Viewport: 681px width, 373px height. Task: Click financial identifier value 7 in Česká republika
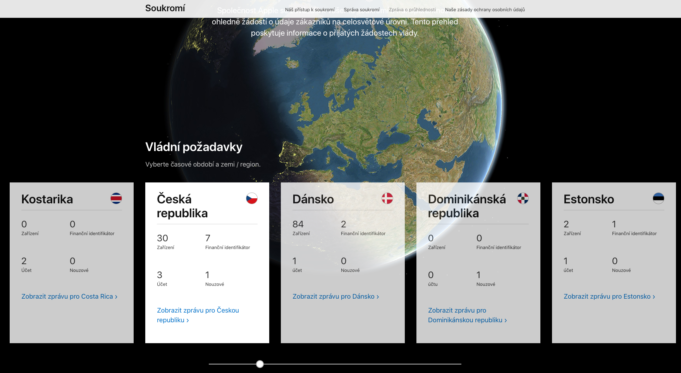click(x=208, y=238)
